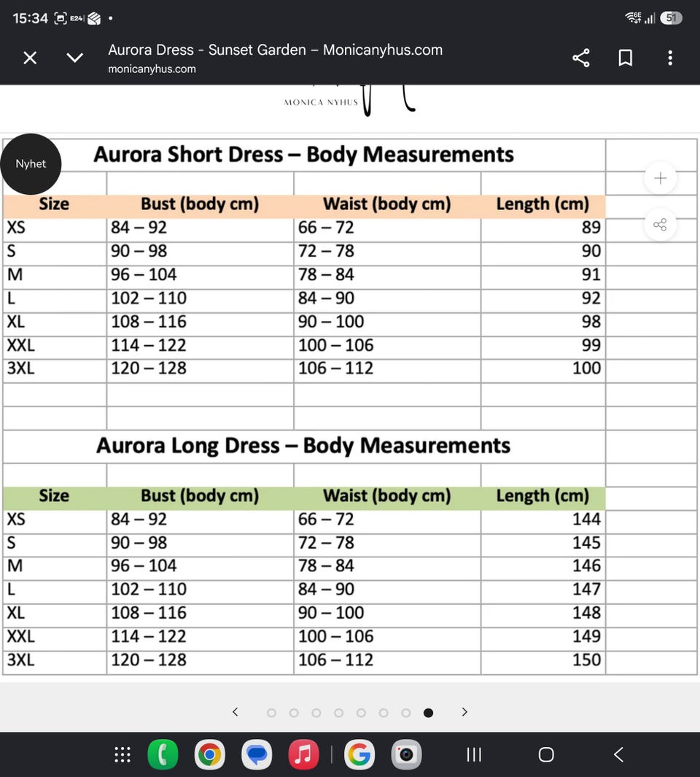Show recent apps
This screenshot has height=777, width=700.
click(474, 754)
